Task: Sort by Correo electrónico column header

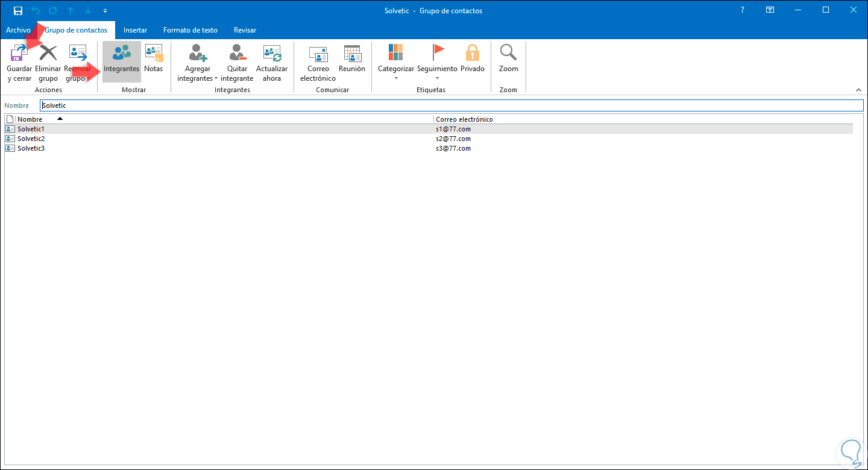Action: pyautogui.click(x=644, y=119)
